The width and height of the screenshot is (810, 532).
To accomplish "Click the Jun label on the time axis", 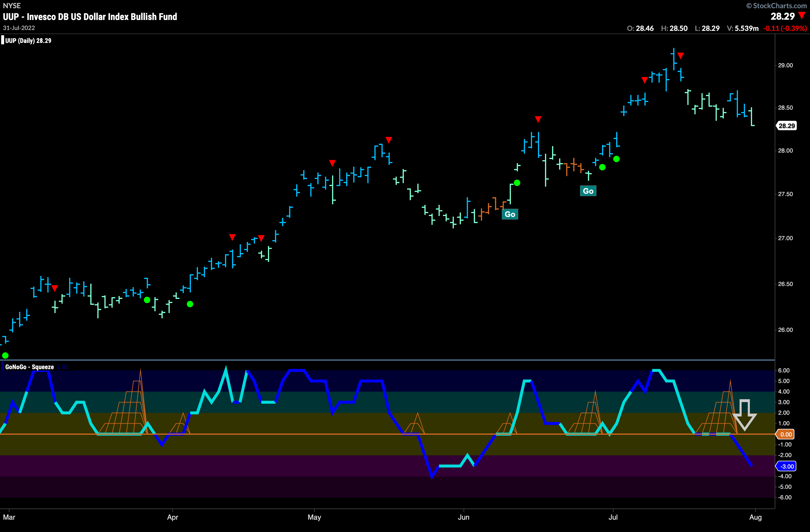I will click(464, 517).
